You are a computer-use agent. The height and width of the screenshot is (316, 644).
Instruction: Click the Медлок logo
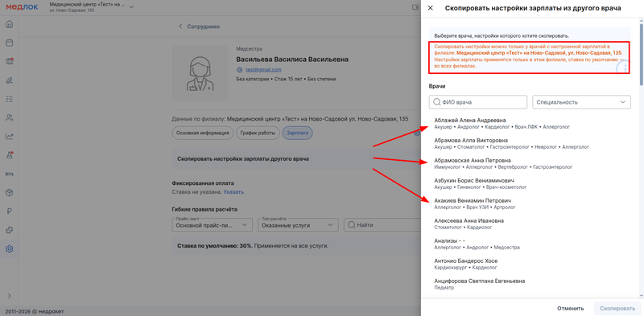[x=23, y=7]
